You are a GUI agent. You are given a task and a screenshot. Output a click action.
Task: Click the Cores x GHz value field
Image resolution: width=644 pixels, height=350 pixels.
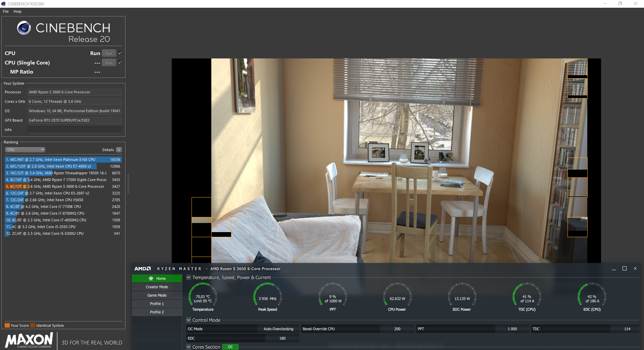click(x=74, y=101)
